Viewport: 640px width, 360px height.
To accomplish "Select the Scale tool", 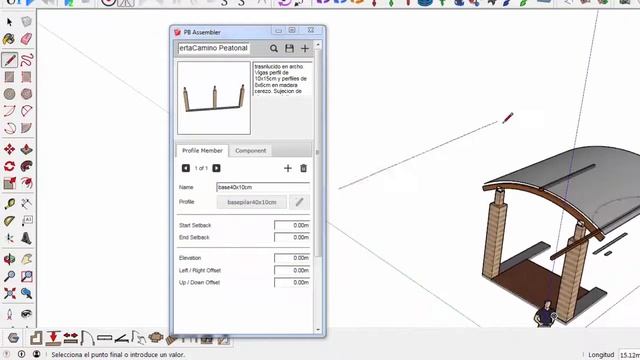I will coord(9,183).
